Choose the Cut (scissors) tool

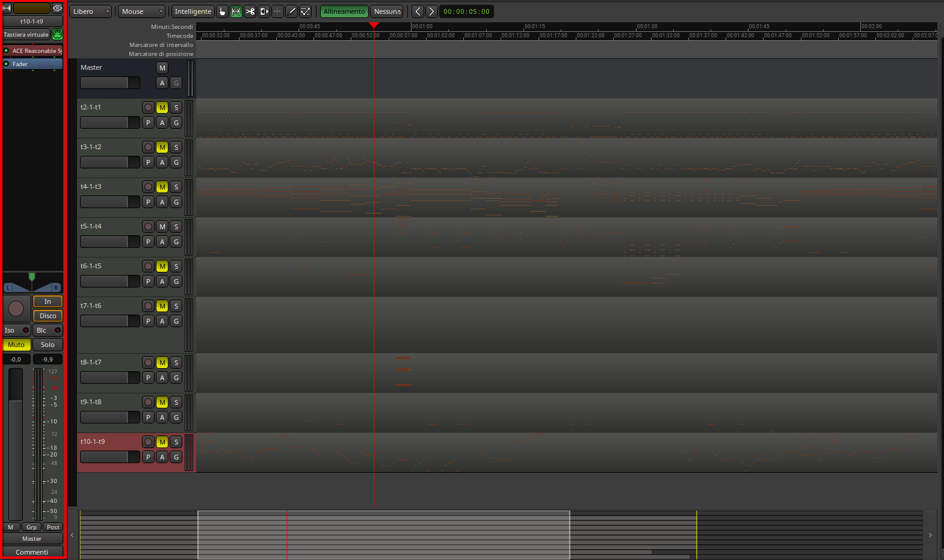(x=250, y=11)
